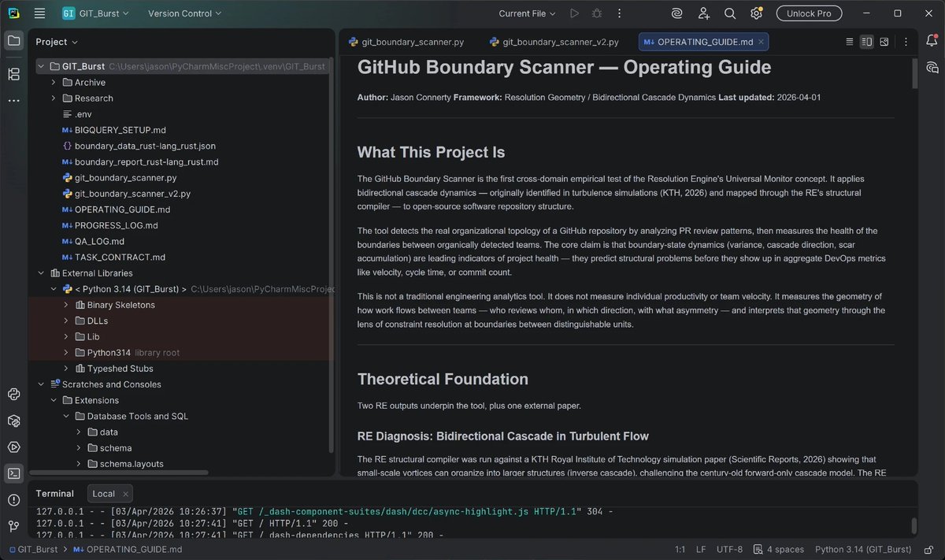Open the Git tool window icon
Viewport: 945px width, 560px height.
pyautogui.click(x=13, y=525)
